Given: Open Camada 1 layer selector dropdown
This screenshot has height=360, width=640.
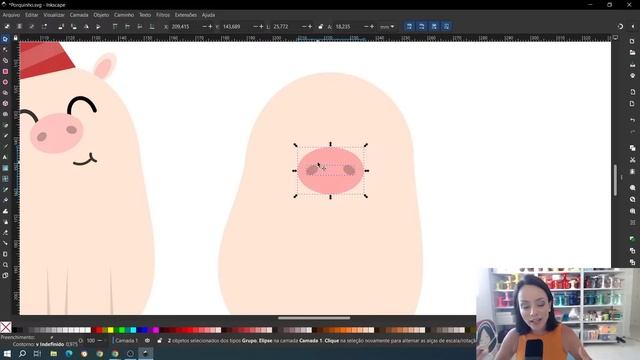Looking at the screenshot, I should [126, 340].
